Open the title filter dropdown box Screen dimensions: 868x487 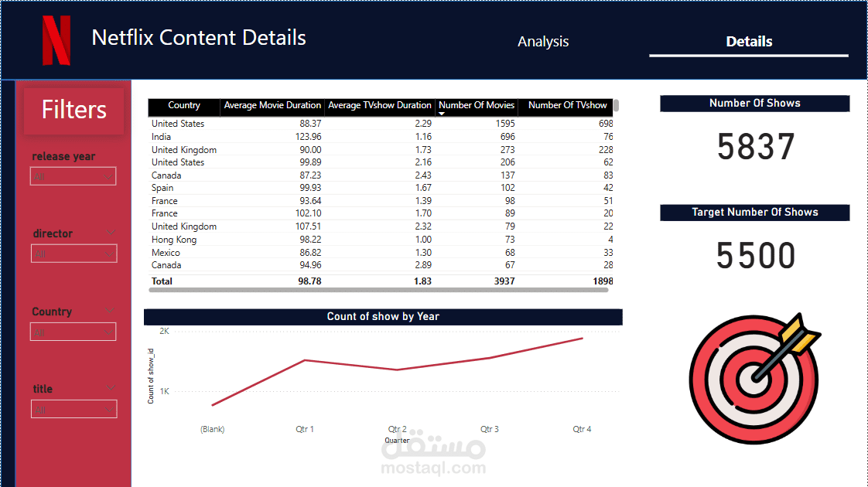click(x=73, y=410)
